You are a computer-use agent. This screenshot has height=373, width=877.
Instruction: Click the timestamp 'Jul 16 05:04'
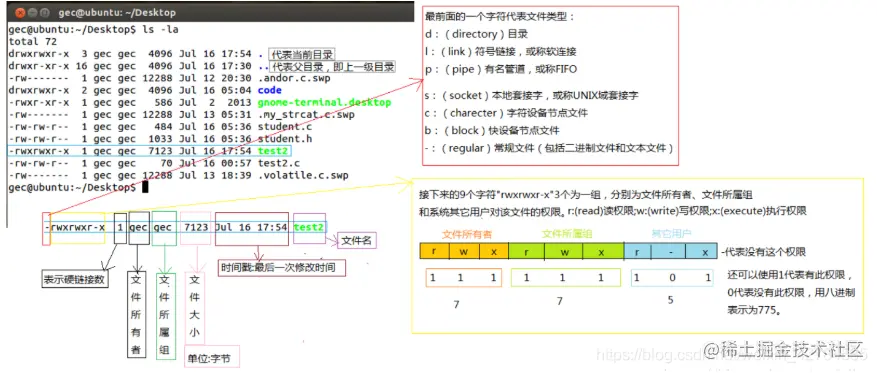[x=215, y=90]
